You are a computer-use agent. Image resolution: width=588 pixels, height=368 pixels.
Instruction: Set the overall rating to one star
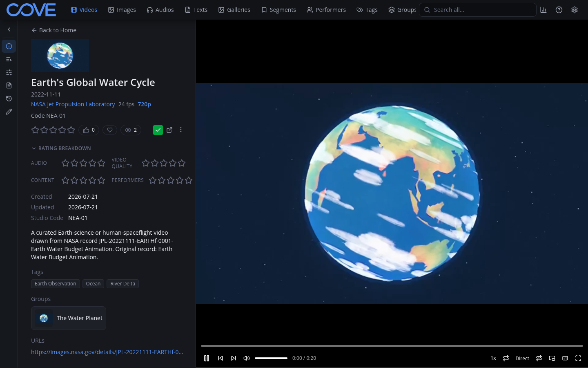click(35, 130)
